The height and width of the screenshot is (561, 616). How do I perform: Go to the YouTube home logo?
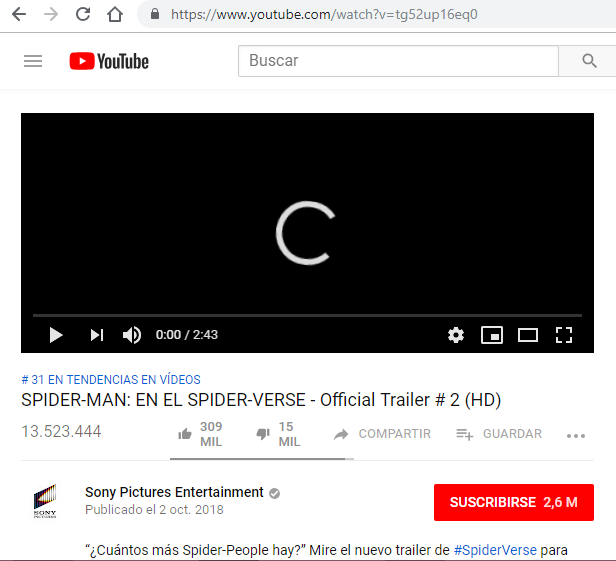coord(109,61)
